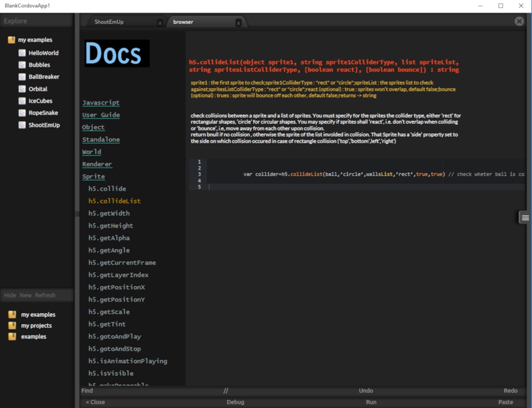Click the RopeSnake file icon
Viewport: 532px width, 408px height.
22,112
